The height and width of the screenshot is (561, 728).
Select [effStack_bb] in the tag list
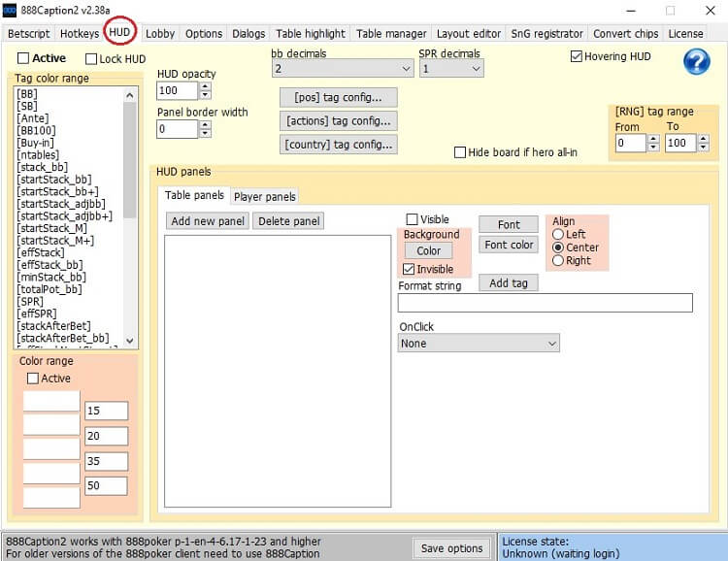50,265
